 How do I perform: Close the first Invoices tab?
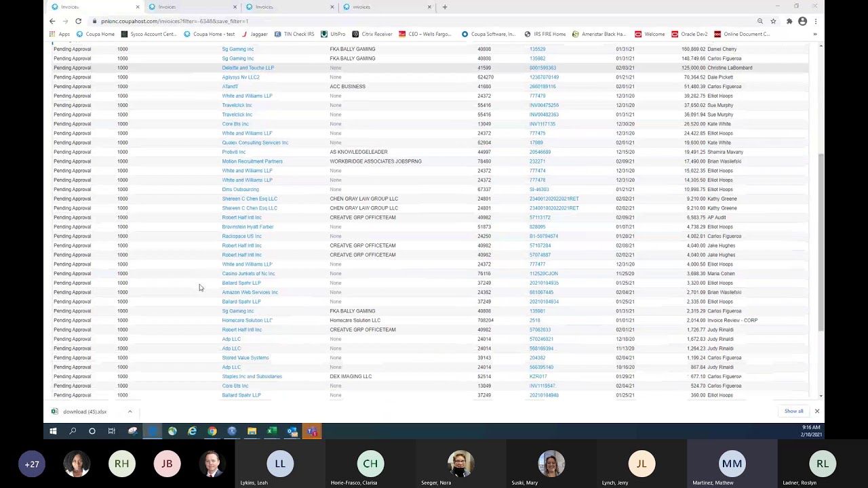click(x=138, y=7)
